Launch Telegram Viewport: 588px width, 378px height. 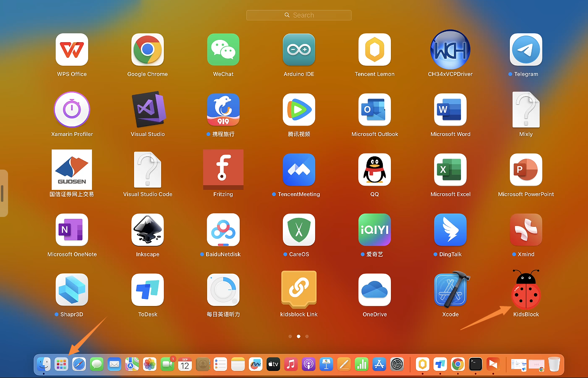[526, 50]
